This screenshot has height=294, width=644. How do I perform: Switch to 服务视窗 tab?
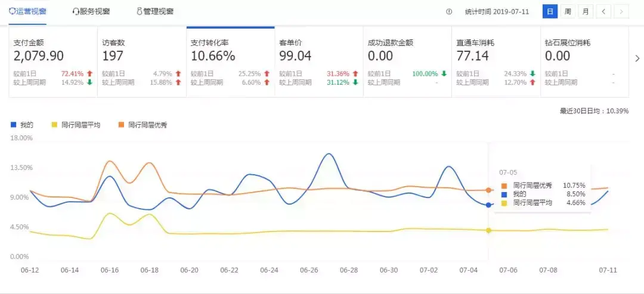point(91,11)
